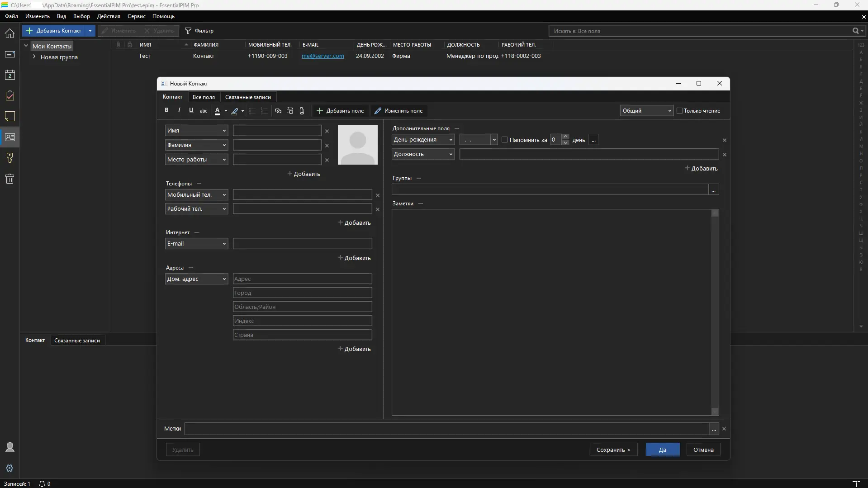
Task: Expand the Новая группа tree node
Action: click(34, 57)
